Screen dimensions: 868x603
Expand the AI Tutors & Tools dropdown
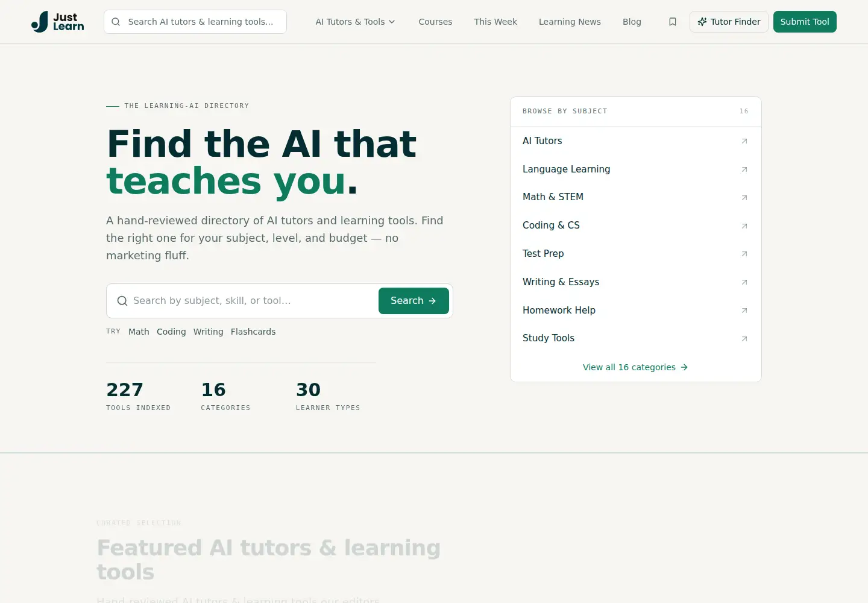tap(355, 22)
